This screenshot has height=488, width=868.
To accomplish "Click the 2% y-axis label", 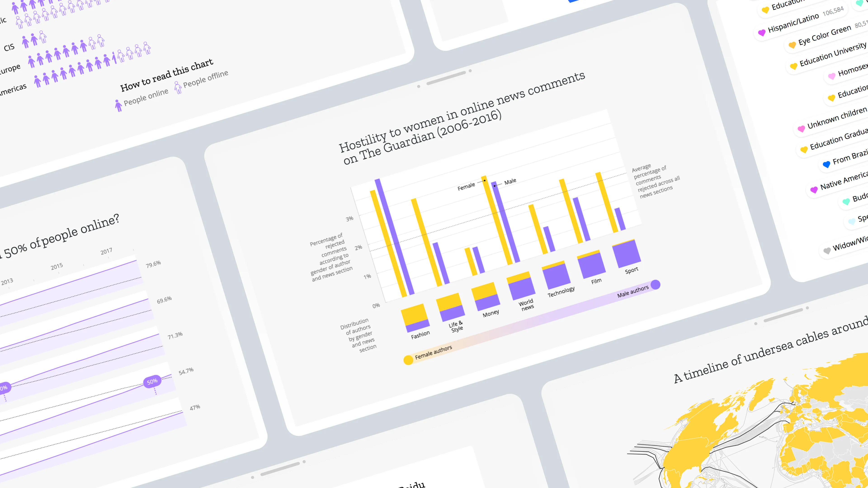I will point(358,248).
